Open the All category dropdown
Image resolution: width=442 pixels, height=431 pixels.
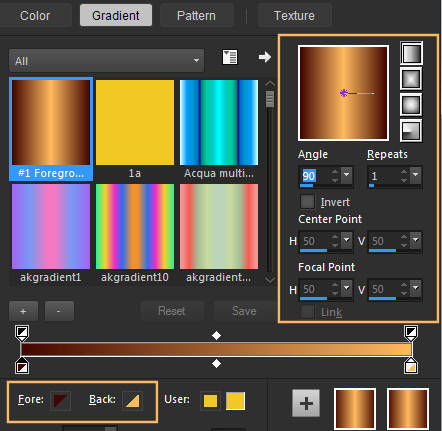pos(107,61)
